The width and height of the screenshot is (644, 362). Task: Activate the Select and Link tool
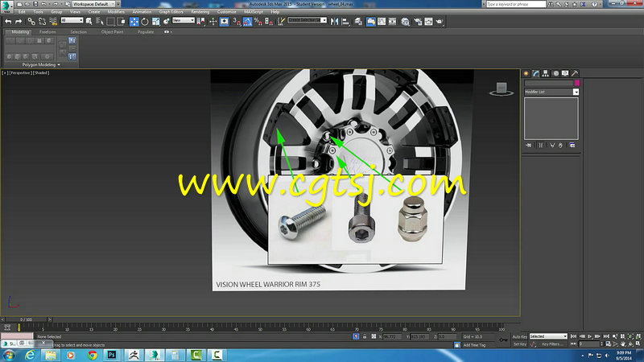point(31,22)
